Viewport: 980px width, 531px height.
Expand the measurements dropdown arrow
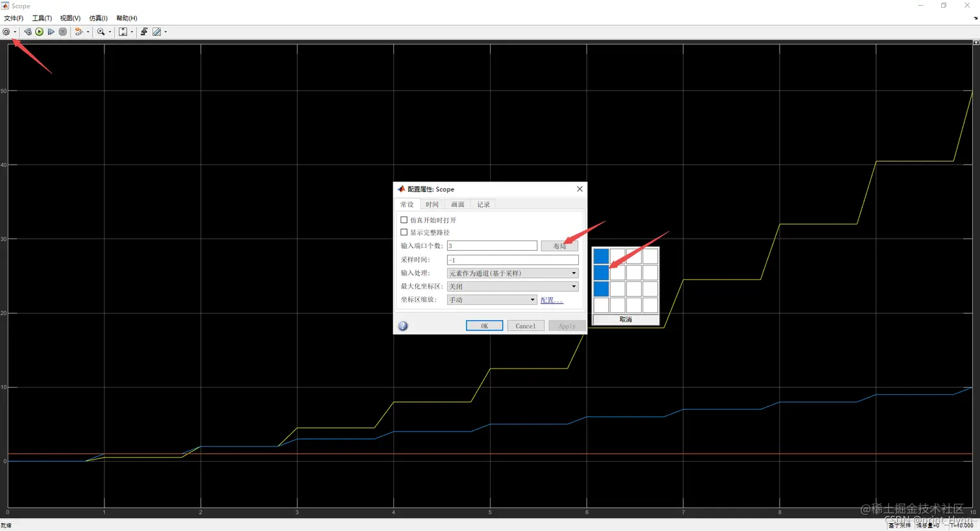166,32
